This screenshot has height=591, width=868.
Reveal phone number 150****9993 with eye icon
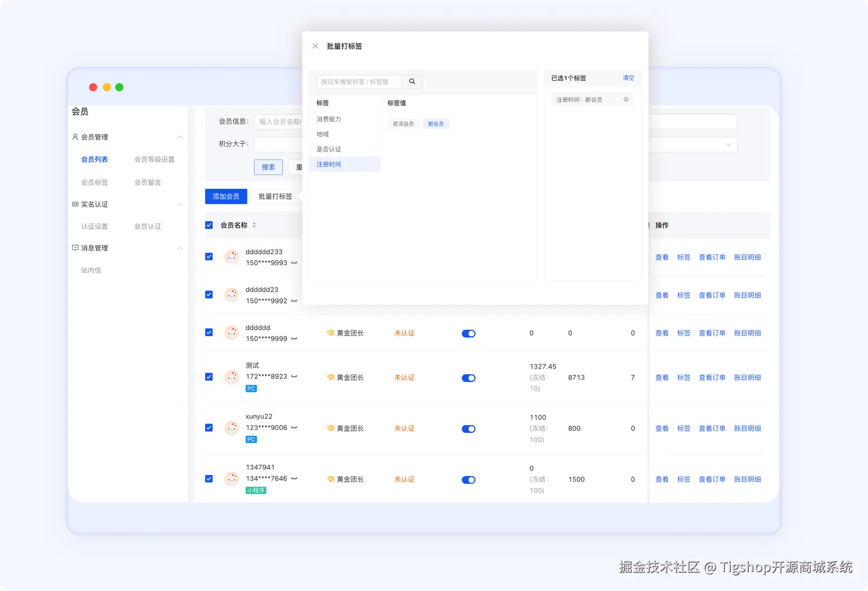coord(294,263)
